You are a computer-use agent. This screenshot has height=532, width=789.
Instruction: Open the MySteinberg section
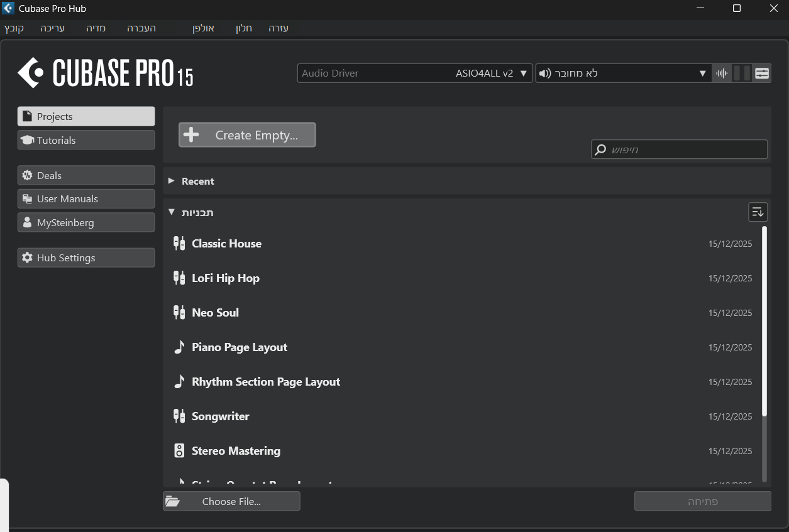coord(86,222)
